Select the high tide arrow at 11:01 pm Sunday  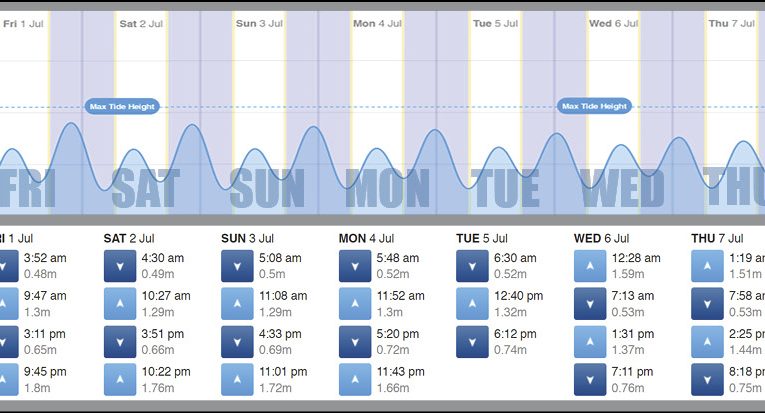point(237,379)
